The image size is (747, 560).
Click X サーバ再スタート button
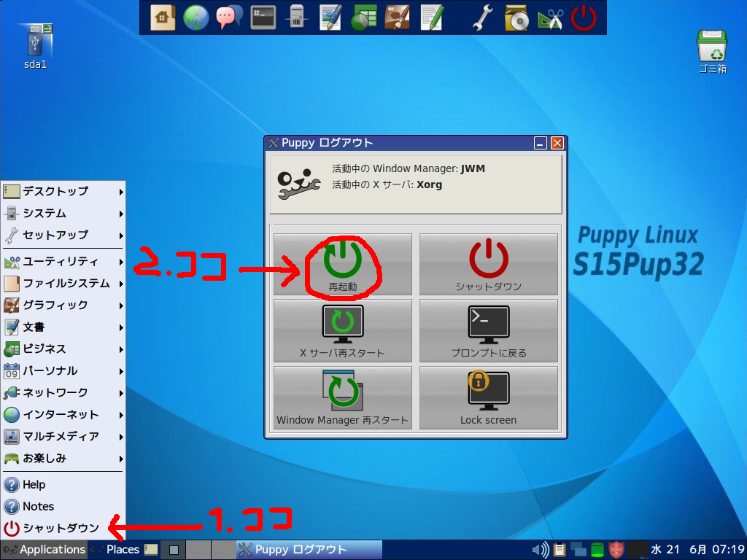click(x=343, y=331)
